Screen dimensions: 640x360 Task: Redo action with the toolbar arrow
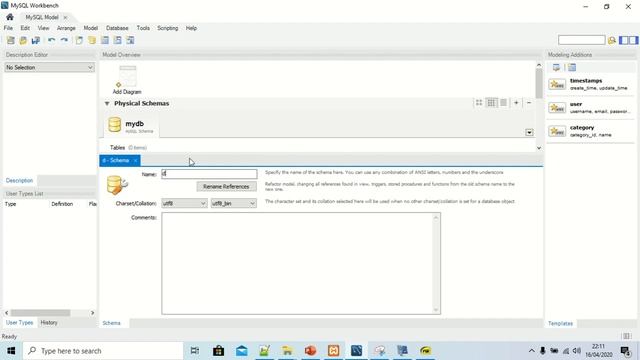pos(64,40)
